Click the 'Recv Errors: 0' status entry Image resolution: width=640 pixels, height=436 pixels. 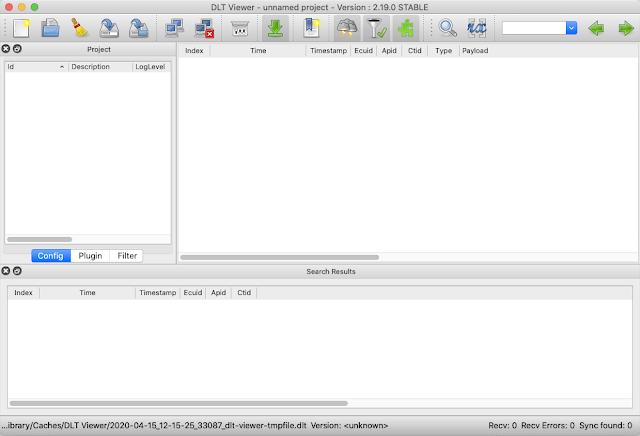(548, 425)
